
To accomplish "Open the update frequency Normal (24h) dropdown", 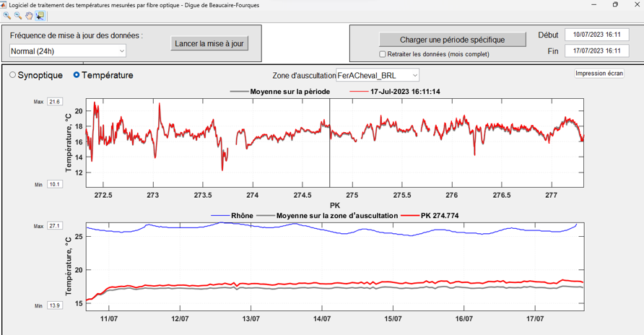I will click(68, 51).
